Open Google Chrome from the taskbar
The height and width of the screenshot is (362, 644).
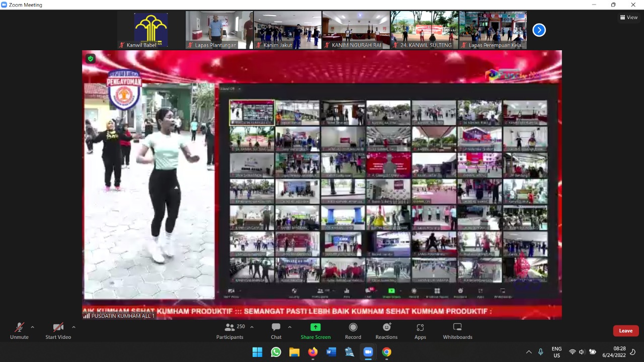pos(386,352)
